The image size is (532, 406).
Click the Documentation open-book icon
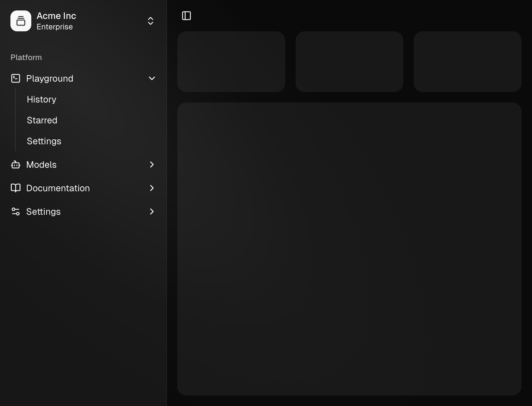tap(16, 188)
